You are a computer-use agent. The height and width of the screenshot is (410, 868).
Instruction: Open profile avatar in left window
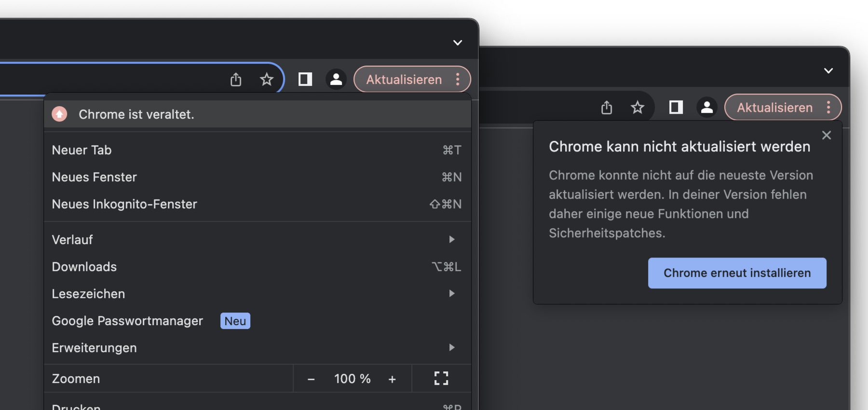pos(336,79)
